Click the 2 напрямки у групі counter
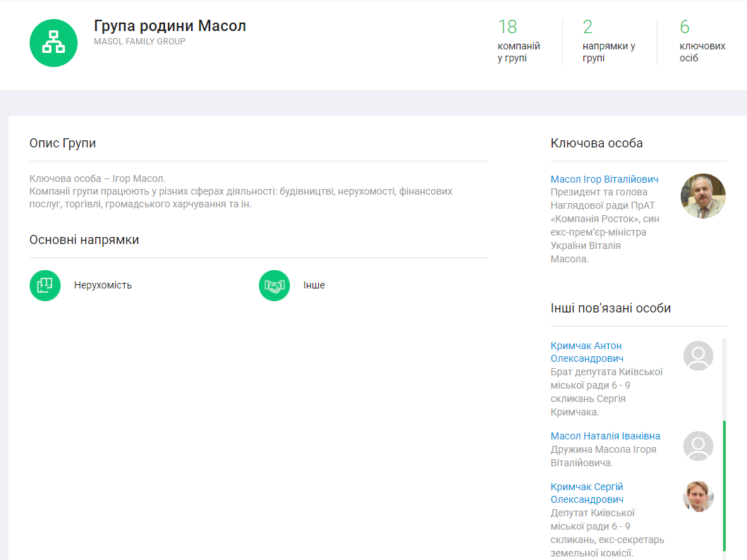 608,42
